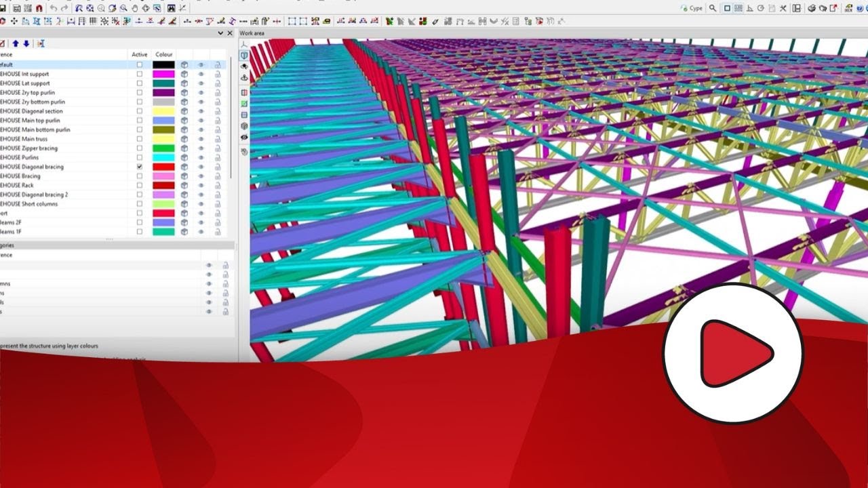Check the Active box for EHOUSE Purlins
Image resolution: width=868 pixels, height=488 pixels.
[139, 157]
